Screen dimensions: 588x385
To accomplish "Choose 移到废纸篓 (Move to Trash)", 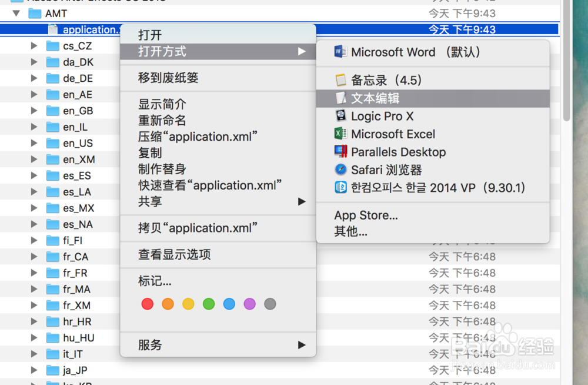I will tap(218, 78).
